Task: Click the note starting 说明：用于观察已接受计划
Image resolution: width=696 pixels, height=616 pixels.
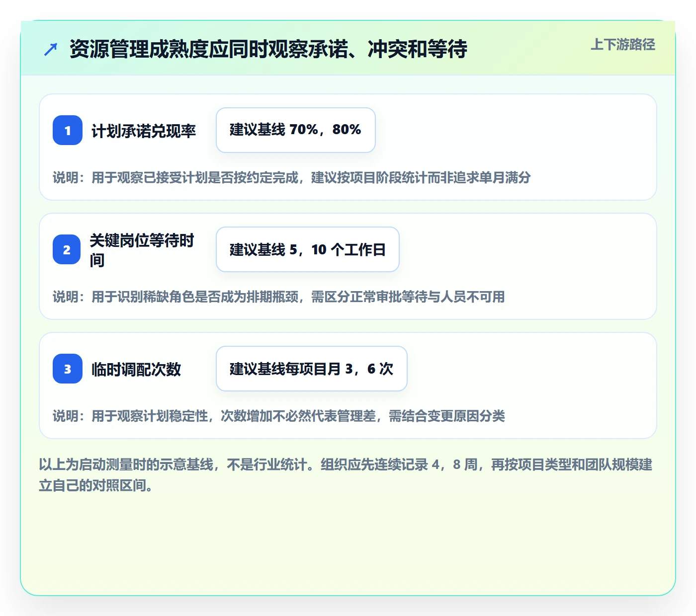Action: (292, 177)
